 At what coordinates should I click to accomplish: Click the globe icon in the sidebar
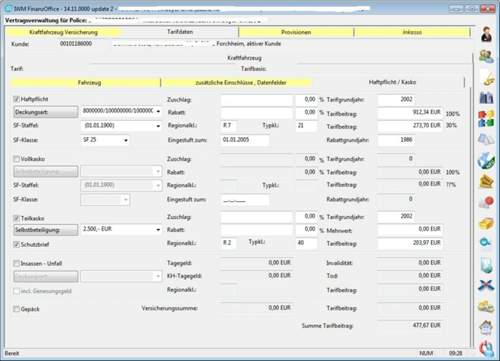click(486, 160)
